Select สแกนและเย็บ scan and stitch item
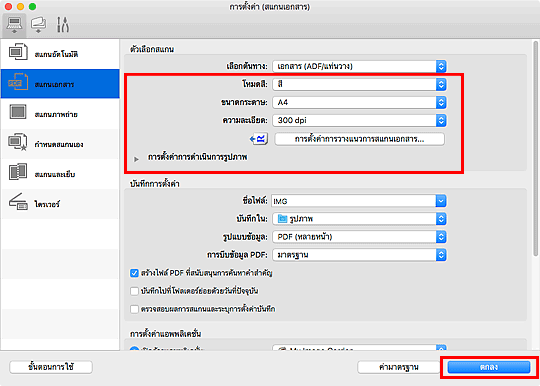Image resolution: width=540 pixels, height=386 pixels. point(60,174)
